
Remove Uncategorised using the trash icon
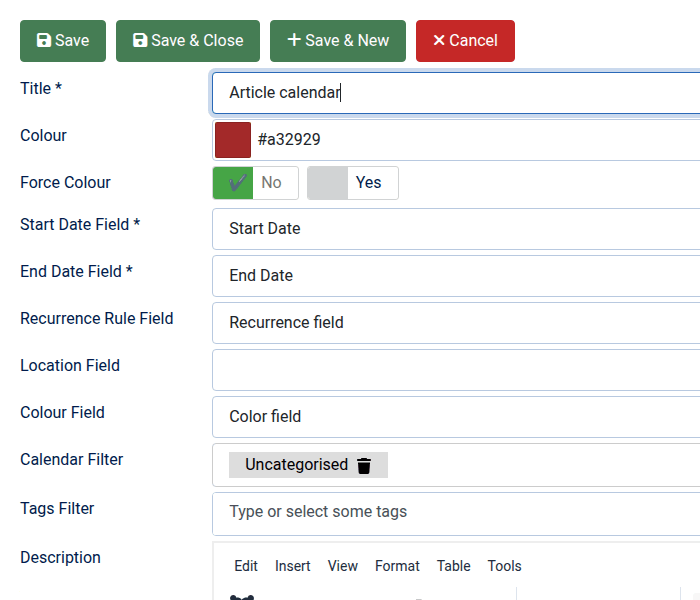point(364,465)
